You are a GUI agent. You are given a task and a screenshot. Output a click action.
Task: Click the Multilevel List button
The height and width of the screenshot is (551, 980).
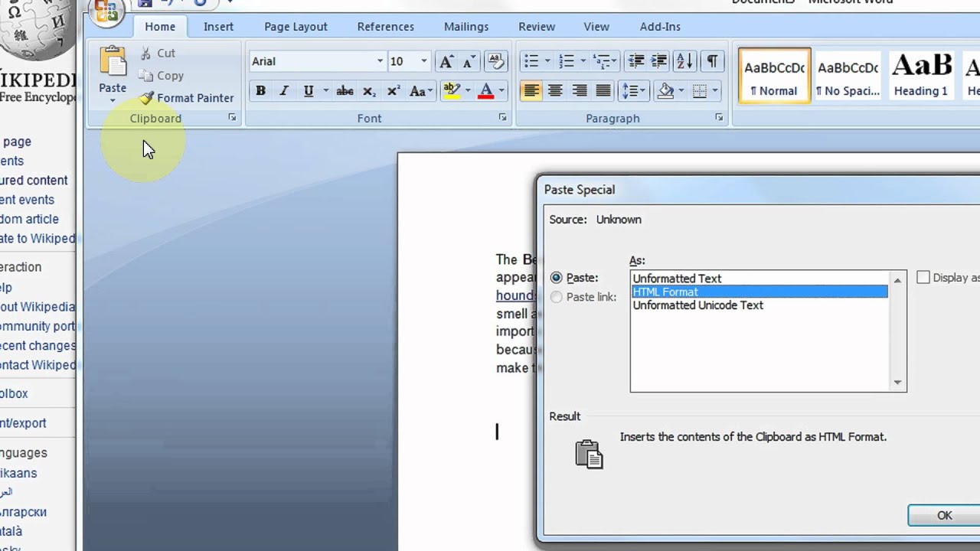[x=605, y=61]
